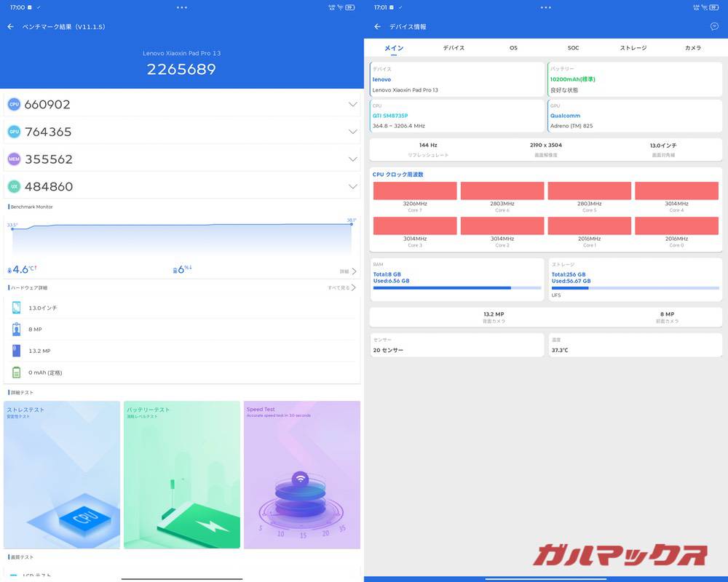The image size is (728, 582).
Task: Open the 20 センサー sensors card
Action: point(457,345)
